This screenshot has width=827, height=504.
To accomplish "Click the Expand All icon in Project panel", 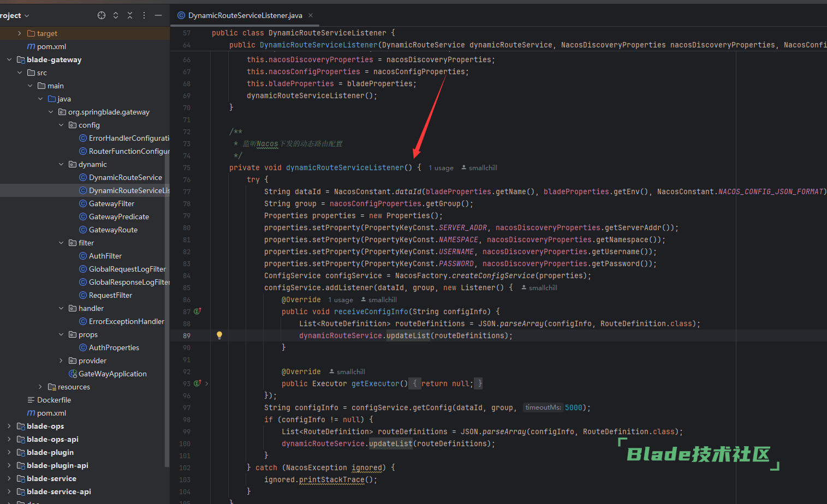I will (x=116, y=15).
